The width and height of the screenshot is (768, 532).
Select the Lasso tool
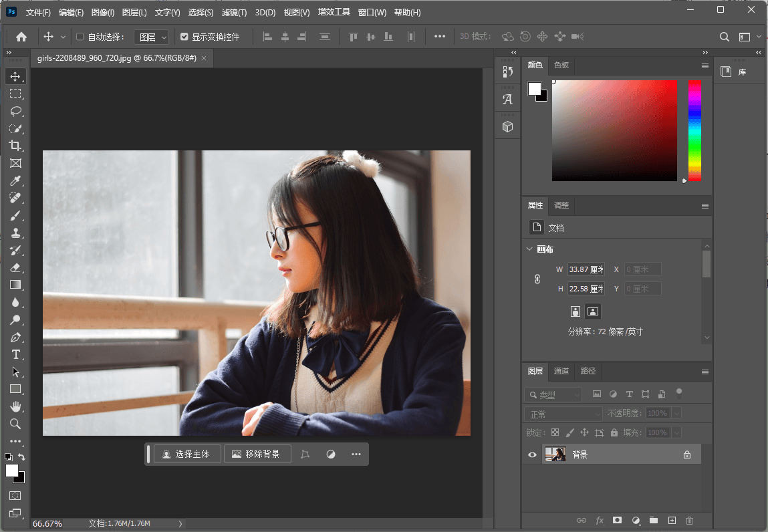(x=15, y=111)
